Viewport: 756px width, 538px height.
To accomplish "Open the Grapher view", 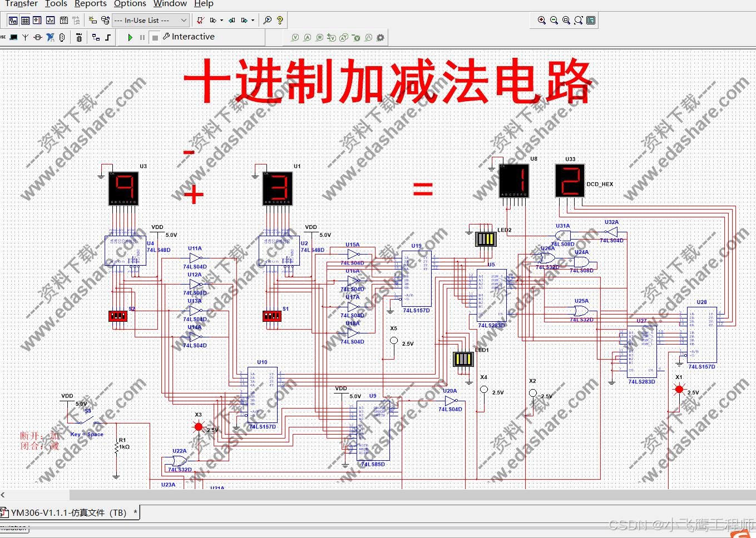I will pyautogui.click(x=51, y=21).
